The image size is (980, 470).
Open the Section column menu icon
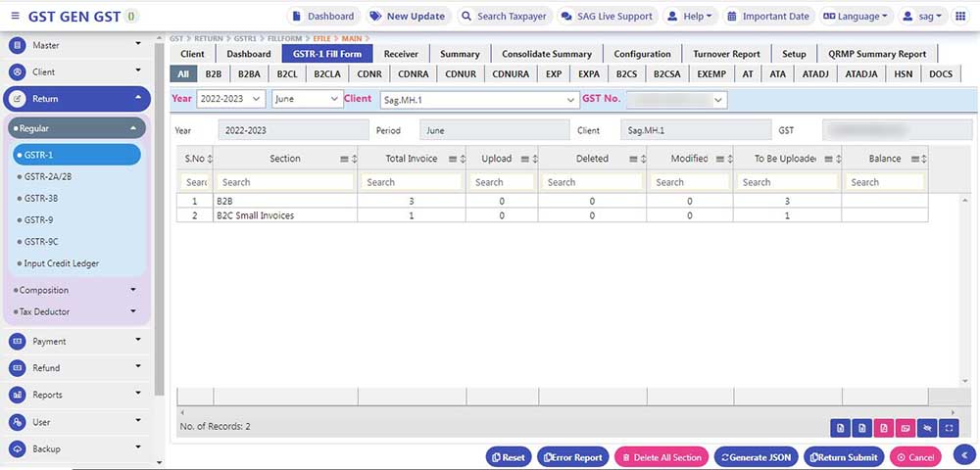pyautogui.click(x=344, y=159)
